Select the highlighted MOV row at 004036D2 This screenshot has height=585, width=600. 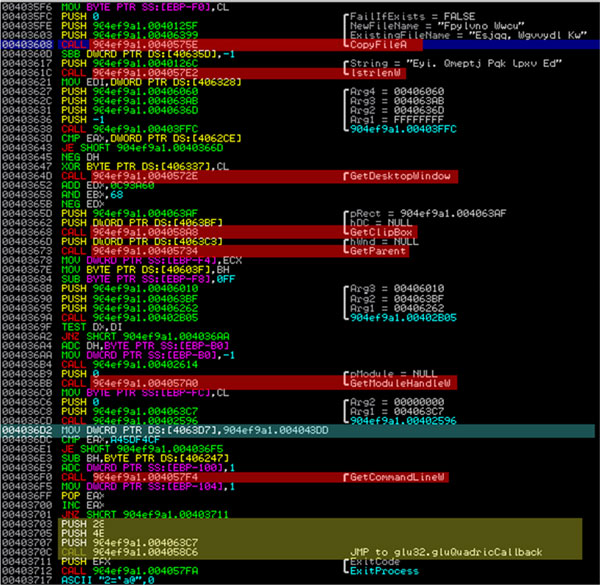click(297, 430)
